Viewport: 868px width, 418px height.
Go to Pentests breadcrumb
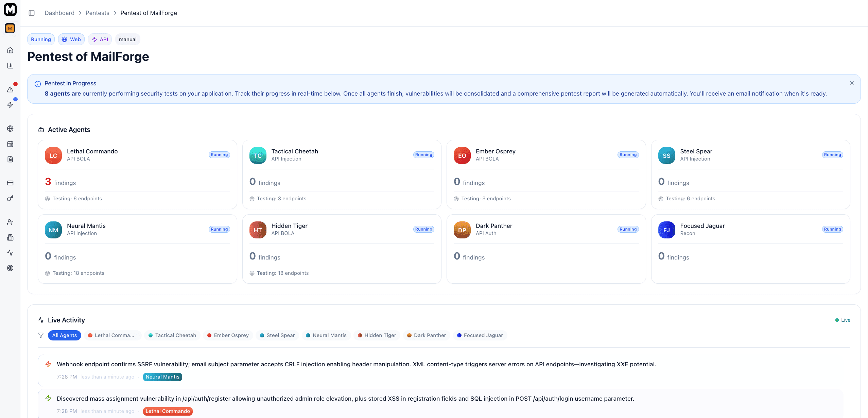pyautogui.click(x=97, y=13)
